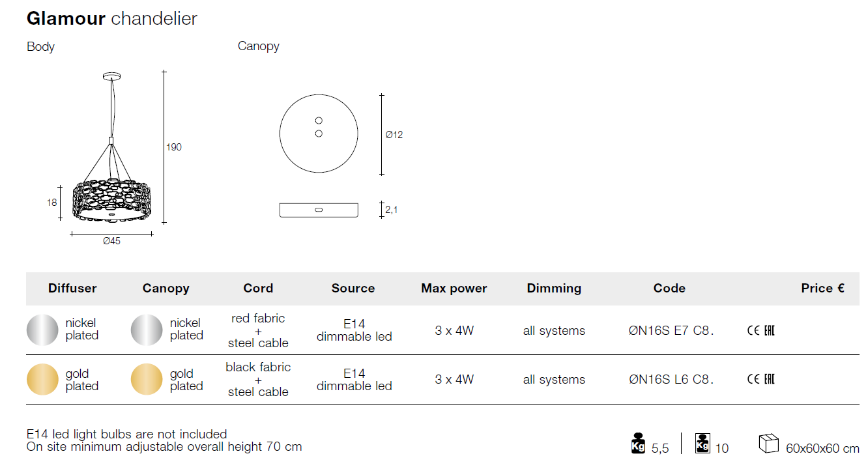
Task: Click the Ø12 canopy diameter dimension
Action: pyautogui.click(x=394, y=135)
